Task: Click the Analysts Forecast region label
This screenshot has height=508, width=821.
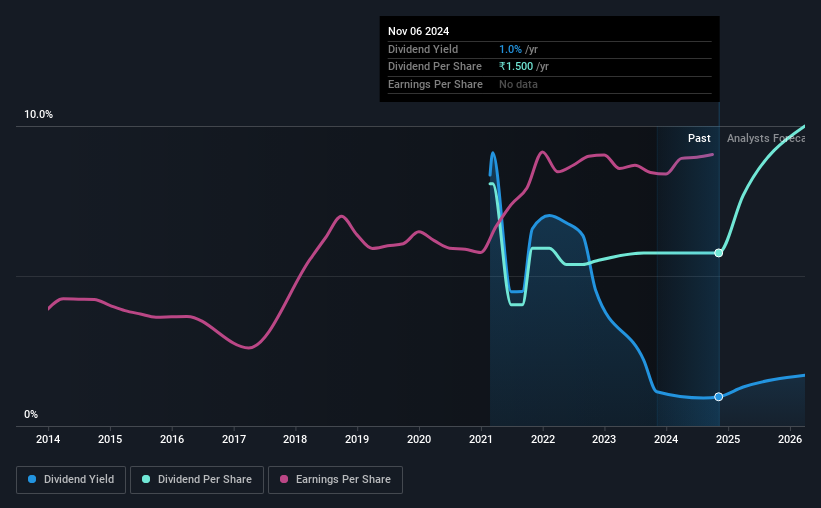Action: coord(765,138)
